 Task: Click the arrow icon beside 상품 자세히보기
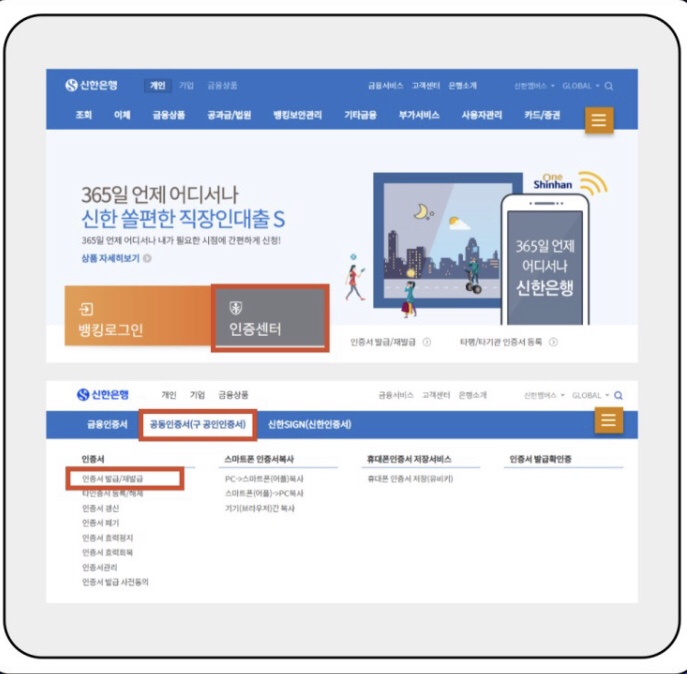(147, 258)
